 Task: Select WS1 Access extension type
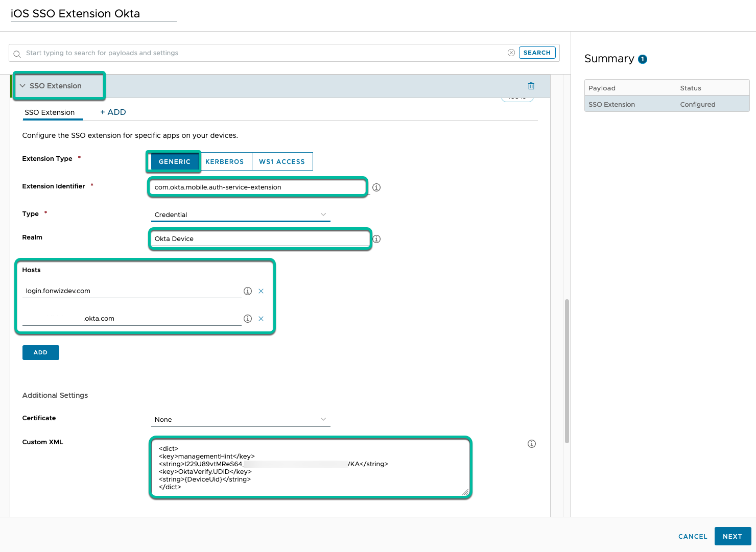coord(281,161)
